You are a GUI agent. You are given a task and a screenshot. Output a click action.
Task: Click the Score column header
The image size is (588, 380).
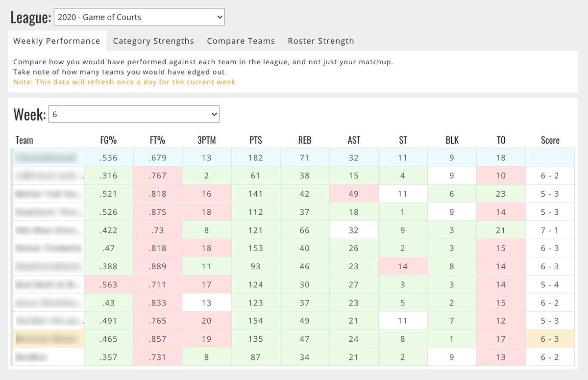[x=550, y=140]
